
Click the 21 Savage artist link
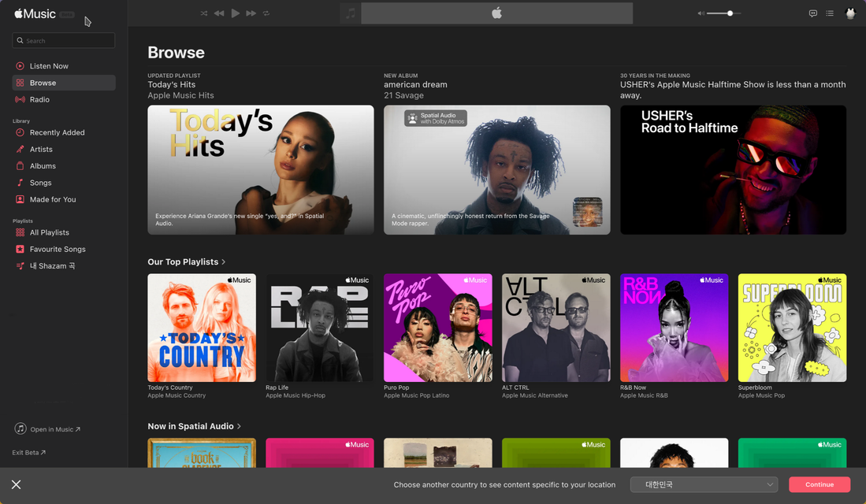tap(403, 95)
